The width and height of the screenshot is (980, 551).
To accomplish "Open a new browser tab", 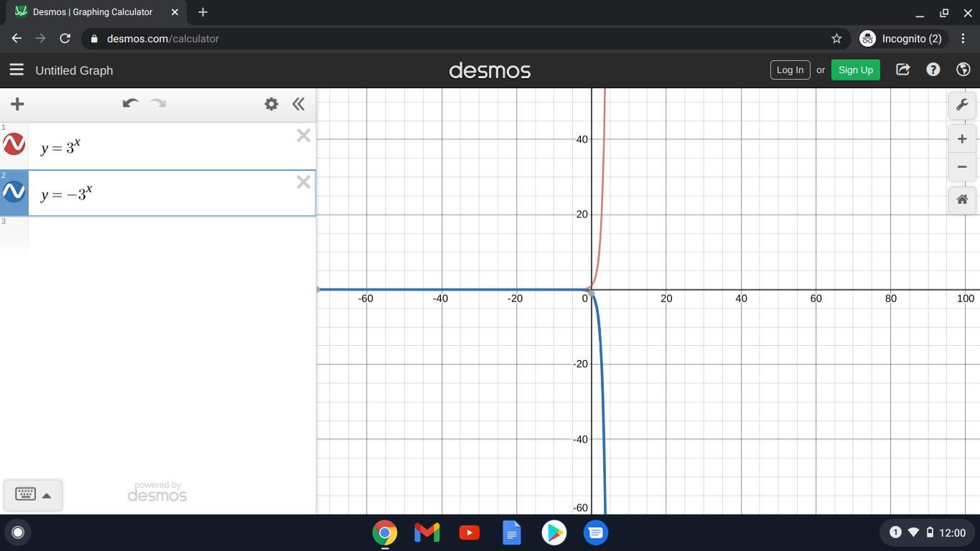I will [x=202, y=12].
